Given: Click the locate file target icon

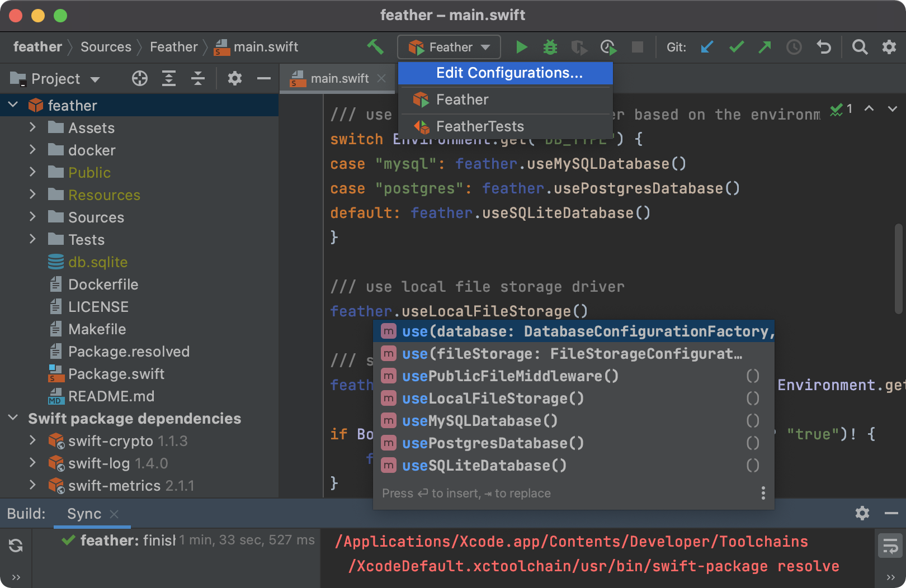Looking at the screenshot, I should tap(140, 79).
